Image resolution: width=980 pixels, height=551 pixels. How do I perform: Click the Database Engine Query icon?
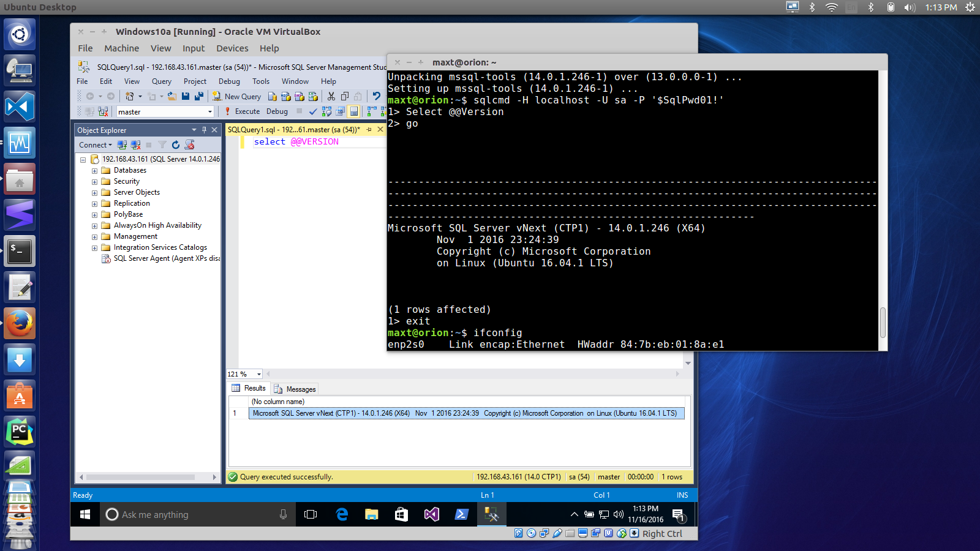tap(273, 96)
